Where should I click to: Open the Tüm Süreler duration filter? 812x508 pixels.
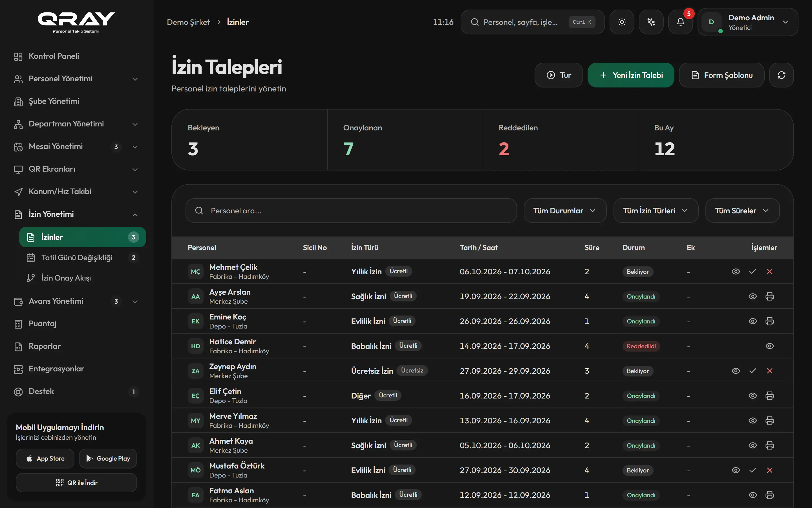point(742,211)
